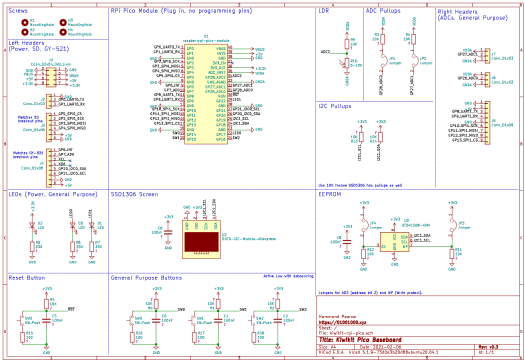Select the AT24CS08 EEPROM chip symbol
This screenshot has width=525, height=362.
coord(394,242)
